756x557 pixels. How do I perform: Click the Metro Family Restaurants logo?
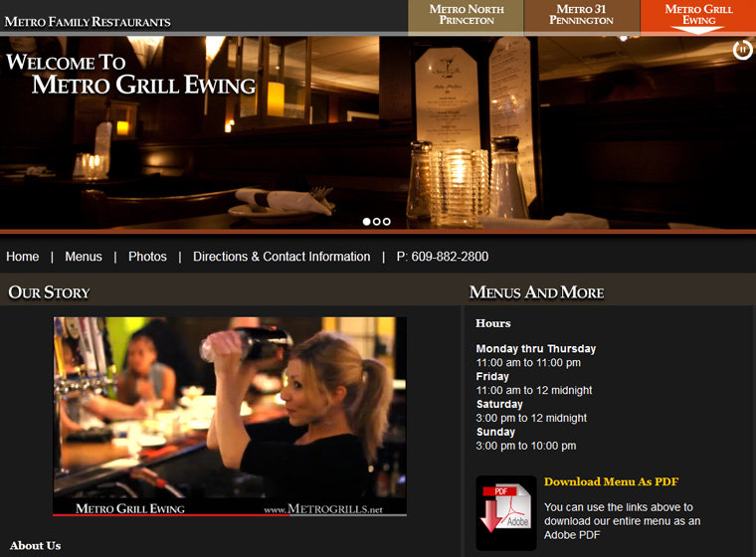[88, 22]
